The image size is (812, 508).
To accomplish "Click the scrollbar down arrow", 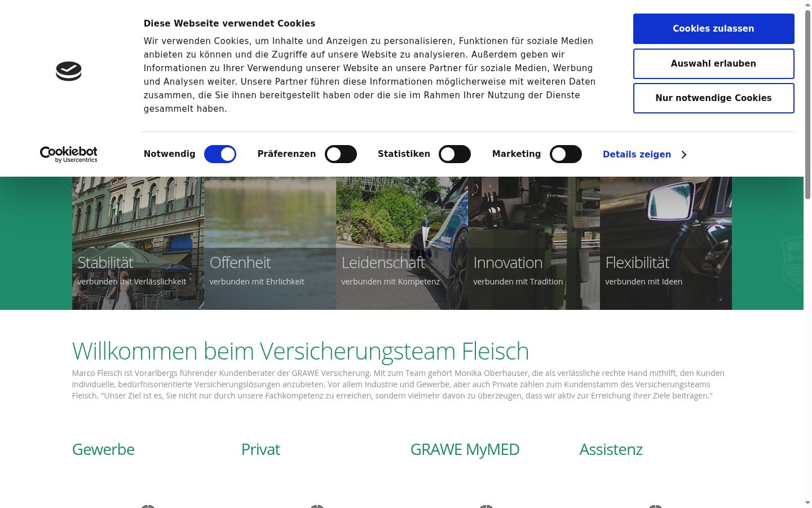I will pos(807,503).
